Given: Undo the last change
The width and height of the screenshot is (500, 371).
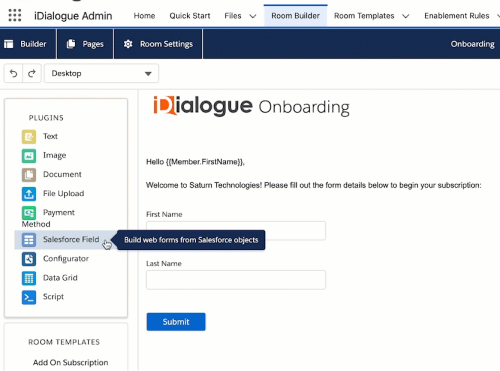Looking at the screenshot, I should (x=13, y=73).
